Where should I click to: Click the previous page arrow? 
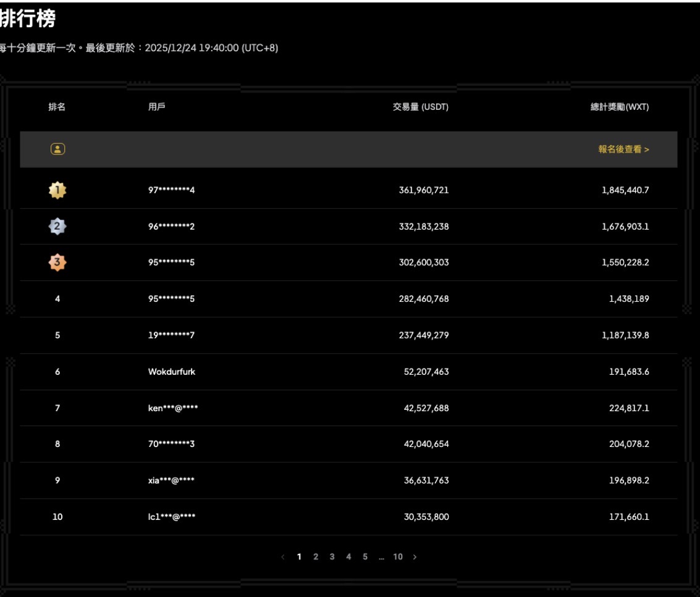284,557
